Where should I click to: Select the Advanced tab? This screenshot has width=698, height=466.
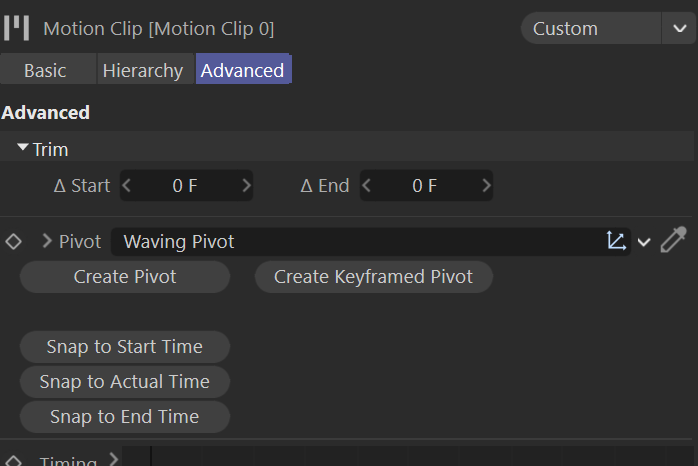click(x=242, y=71)
